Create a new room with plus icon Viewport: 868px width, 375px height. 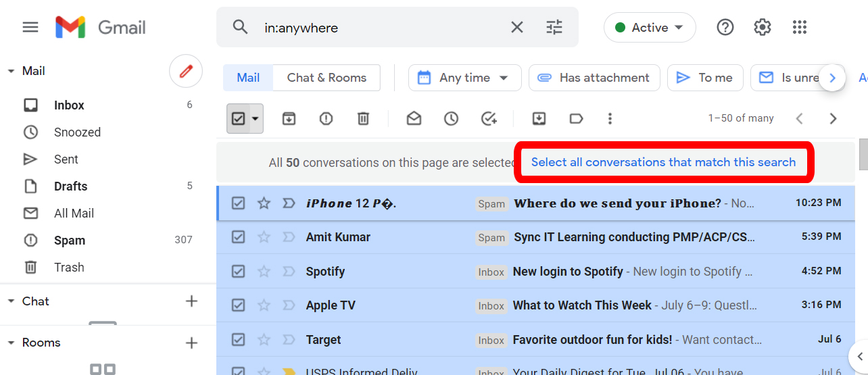click(192, 343)
